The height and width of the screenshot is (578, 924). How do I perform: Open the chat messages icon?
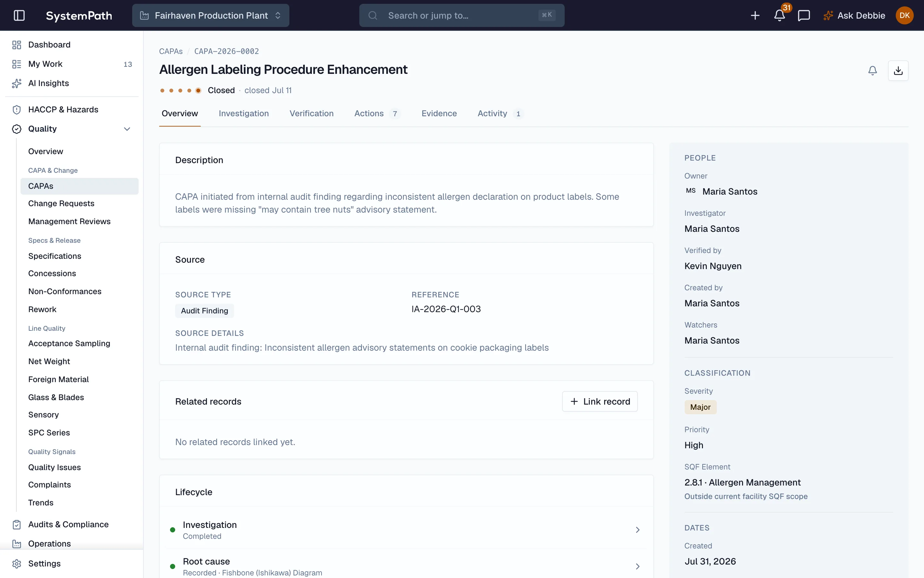[804, 16]
